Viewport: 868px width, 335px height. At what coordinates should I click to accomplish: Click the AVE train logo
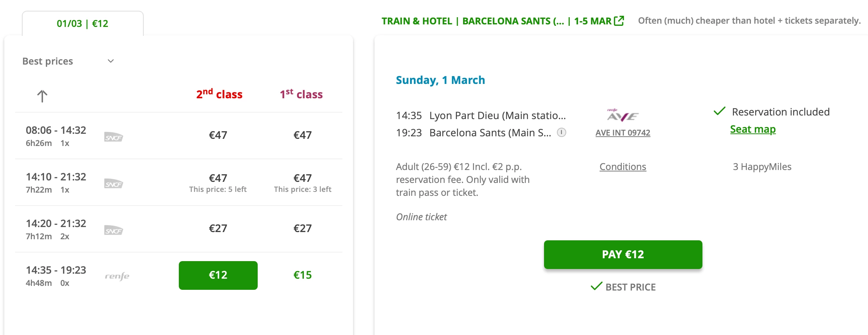coord(623,115)
